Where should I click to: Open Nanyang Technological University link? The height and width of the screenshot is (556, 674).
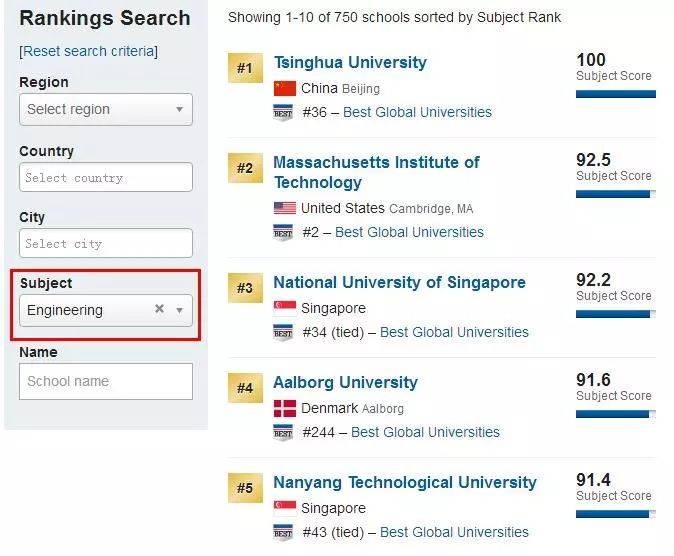[405, 482]
